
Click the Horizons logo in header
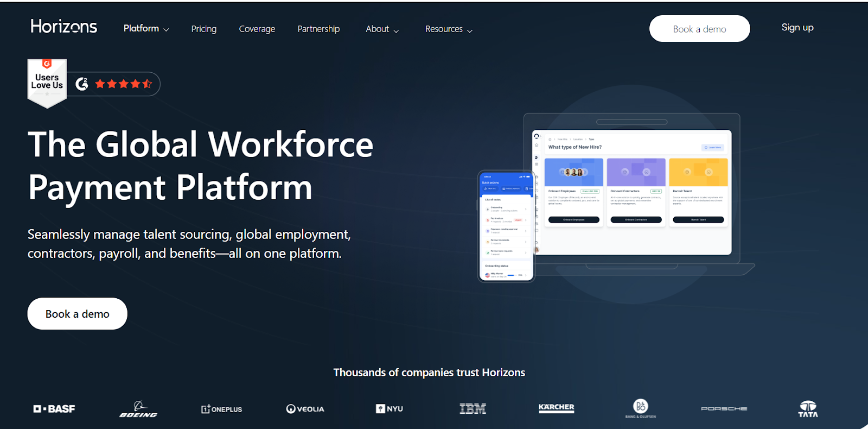64,26
